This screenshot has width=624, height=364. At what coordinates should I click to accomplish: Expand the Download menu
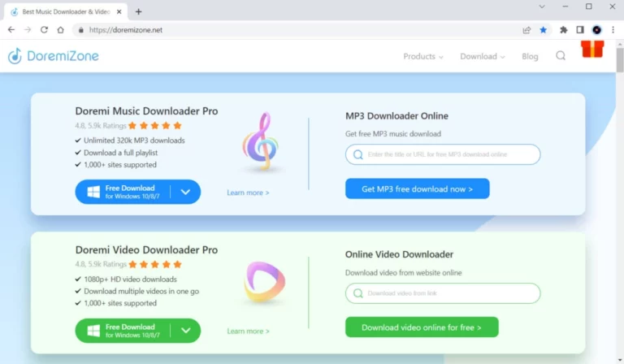(483, 57)
